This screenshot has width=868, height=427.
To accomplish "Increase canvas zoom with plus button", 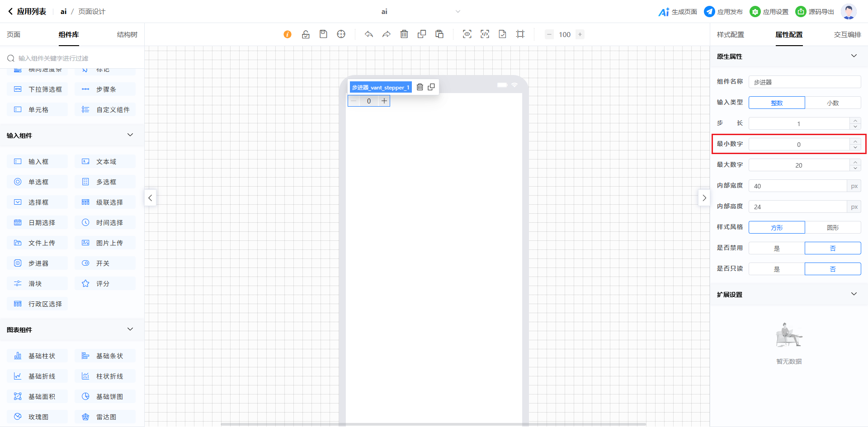I will click(x=580, y=34).
